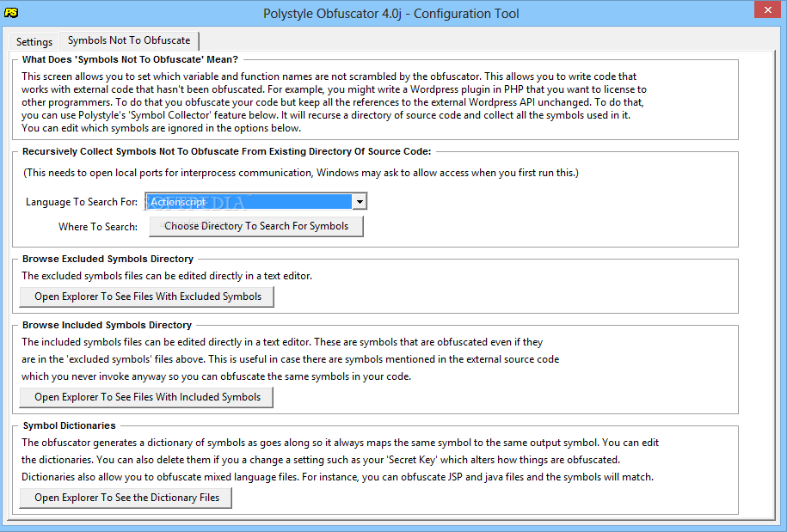Click Choose Directory To Search For Symbols
The height and width of the screenshot is (532, 787).
tap(256, 226)
